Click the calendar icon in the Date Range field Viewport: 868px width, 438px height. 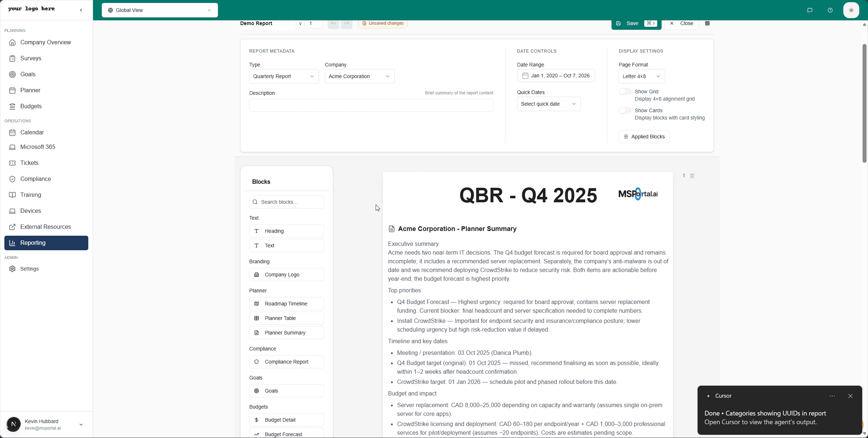[x=525, y=76]
